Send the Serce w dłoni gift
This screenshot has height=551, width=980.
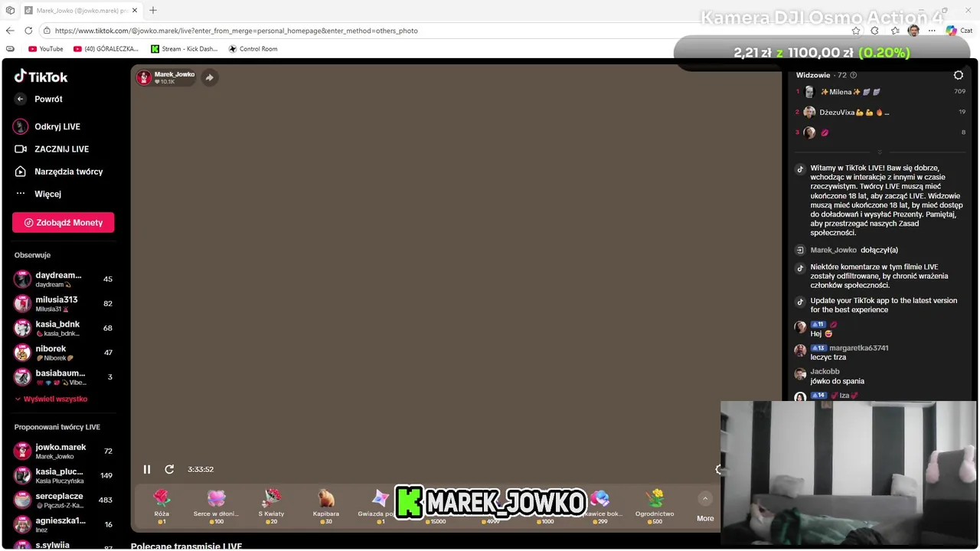(x=216, y=507)
